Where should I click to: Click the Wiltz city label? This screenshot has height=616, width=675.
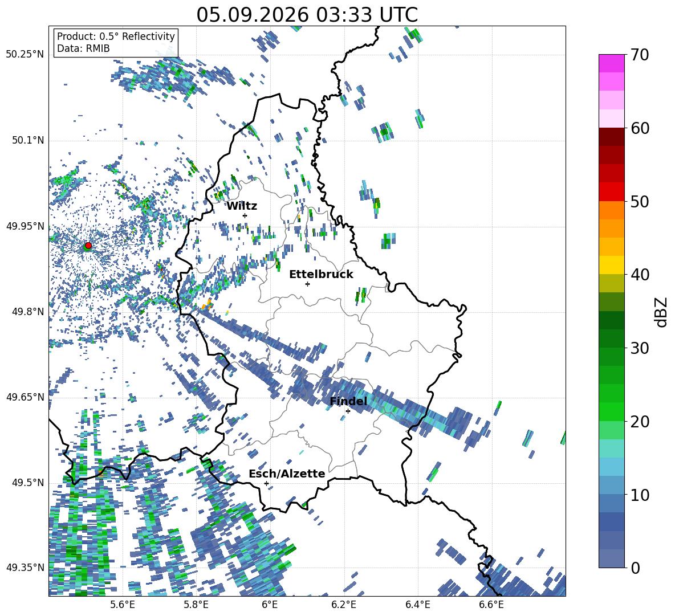coord(242,206)
